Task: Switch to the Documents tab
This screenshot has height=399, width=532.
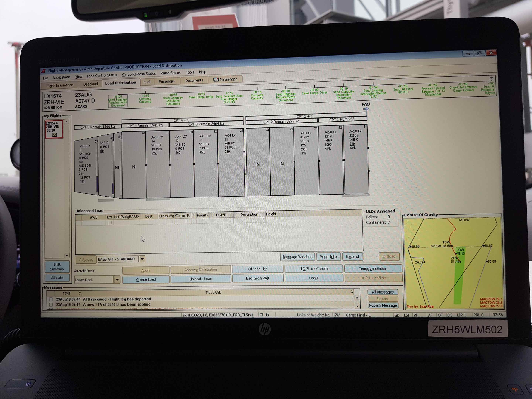Action: (194, 80)
